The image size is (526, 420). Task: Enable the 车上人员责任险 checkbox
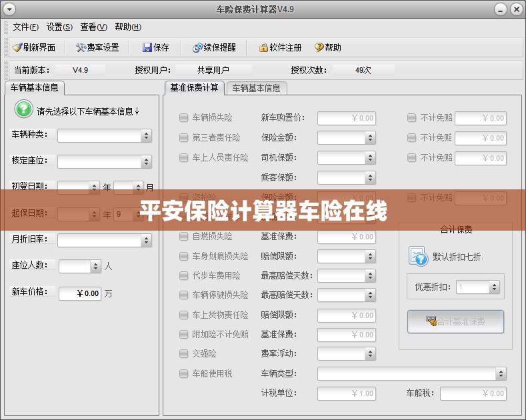183,158
